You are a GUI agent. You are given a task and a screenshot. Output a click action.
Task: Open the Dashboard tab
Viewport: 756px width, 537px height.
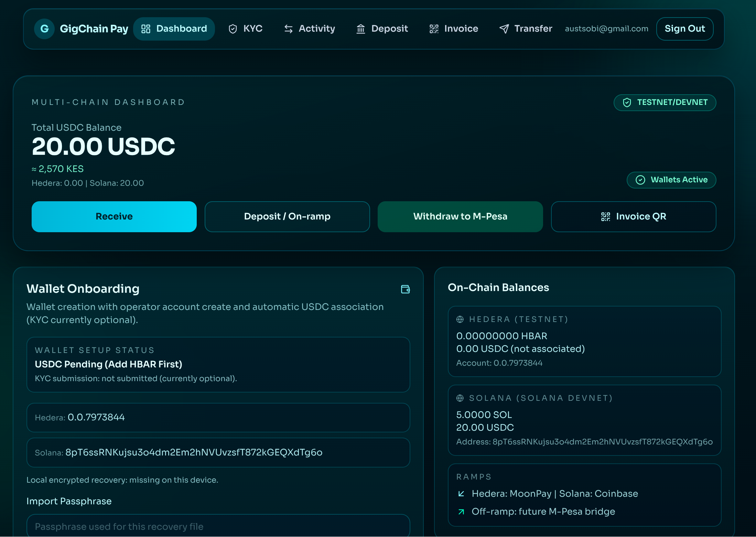[174, 29]
